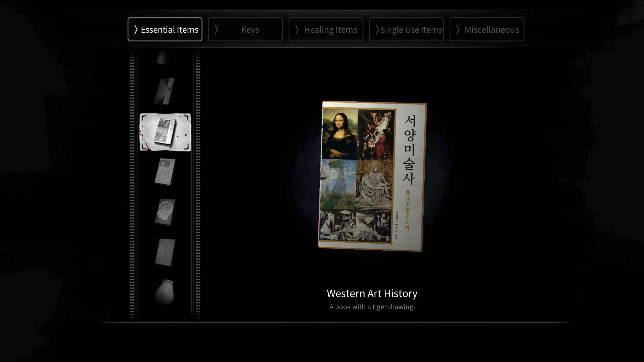
Task: Select the dark book with octagonal trigram symbol
Action: click(x=165, y=252)
